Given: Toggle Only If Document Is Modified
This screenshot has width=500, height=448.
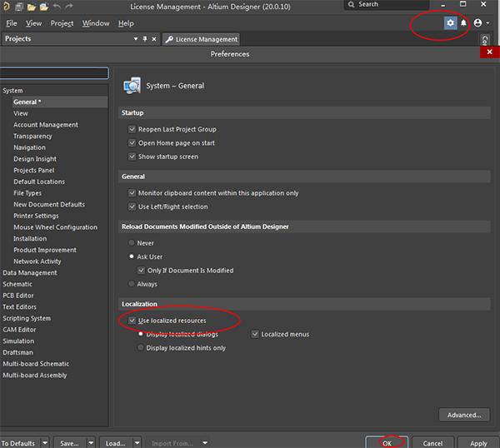Looking at the screenshot, I should [x=141, y=270].
